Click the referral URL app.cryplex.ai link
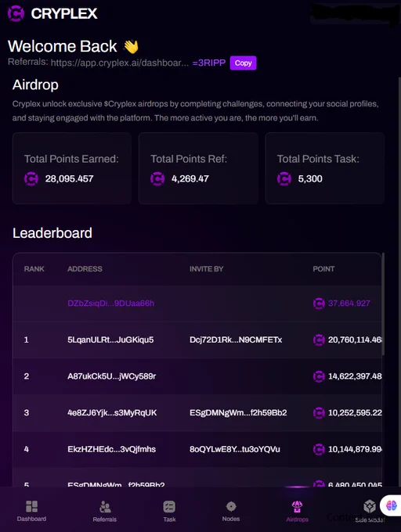401x532 pixels. pos(120,63)
